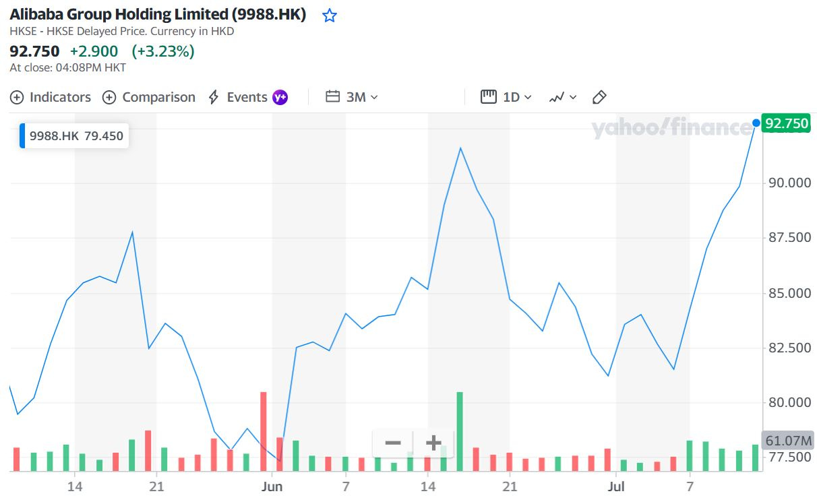The image size is (817, 504).
Task: Click the 21 date label before Jun
Action: point(156,485)
